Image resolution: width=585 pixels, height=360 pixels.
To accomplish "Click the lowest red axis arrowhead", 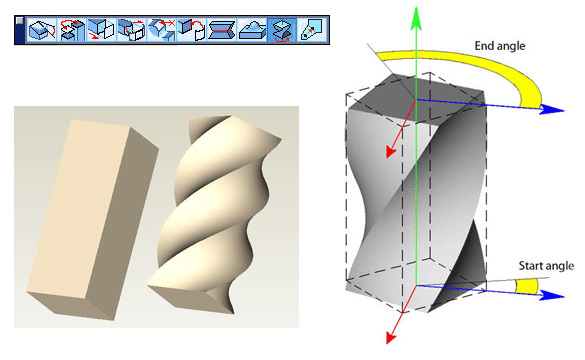I will [390, 337].
